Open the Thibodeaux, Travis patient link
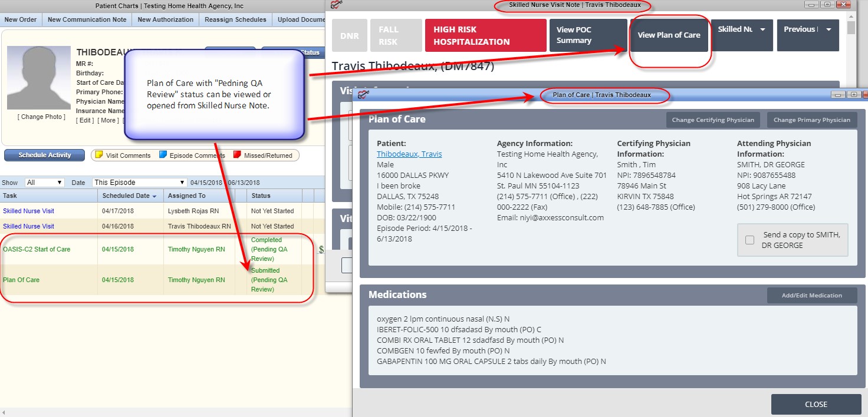The width and height of the screenshot is (868, 417). click(409, 154)
